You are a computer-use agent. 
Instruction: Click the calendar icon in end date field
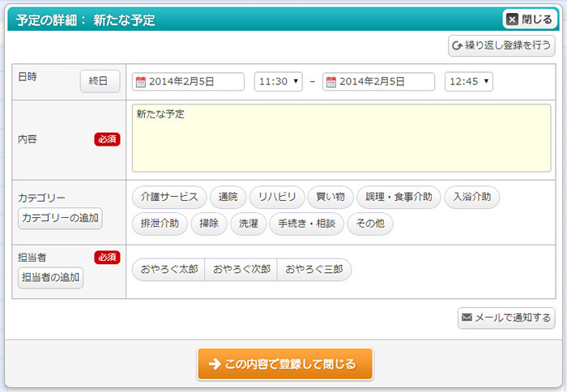pos(330,82)
